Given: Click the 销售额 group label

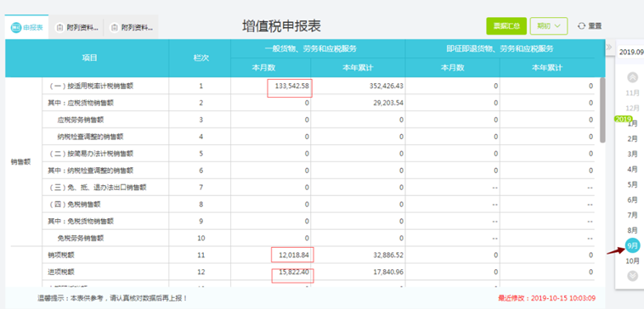Looking at the screenshot, I should coord(21,161).
